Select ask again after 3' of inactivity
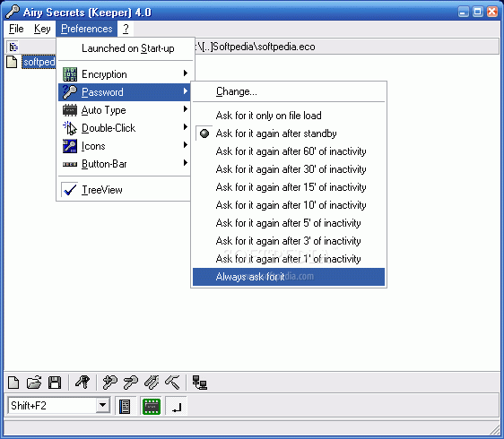 pyautogui.click(x=289, y=241)
